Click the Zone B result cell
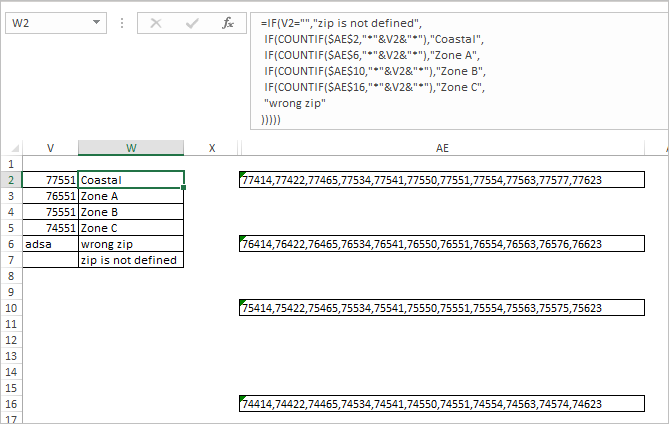Screen dimensions: 669x424 coord(131,212)
